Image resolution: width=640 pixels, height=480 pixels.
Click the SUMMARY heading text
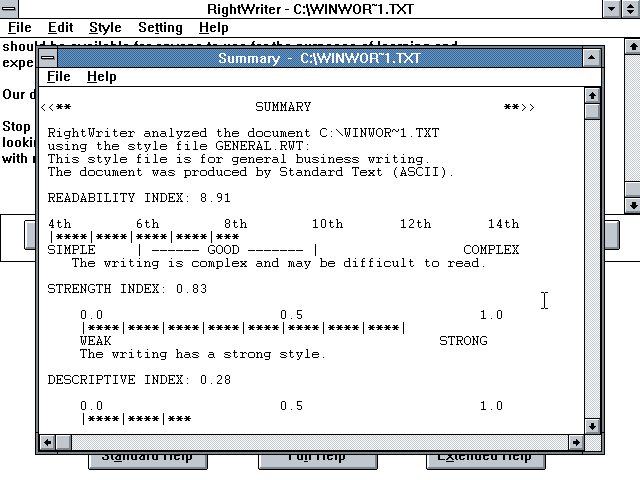[283, 107]
